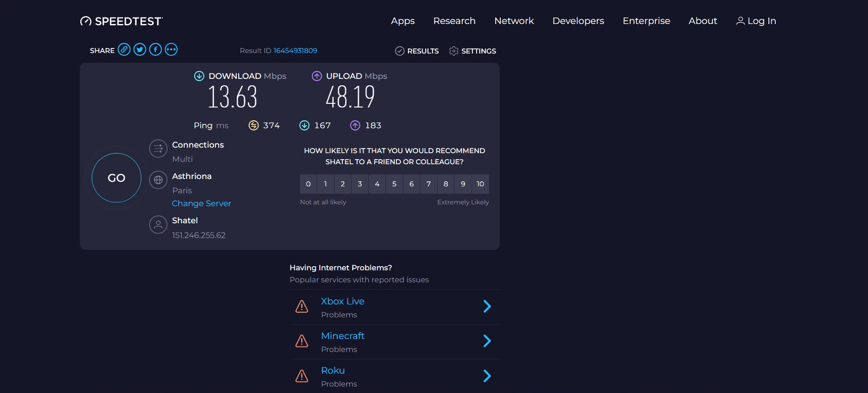868x393 pixels.
Task: Click the server globe icon
Action: 158,180
